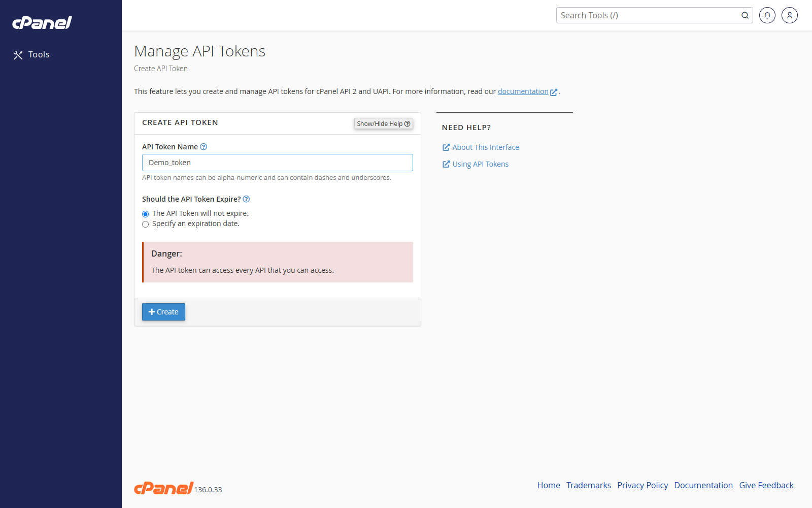Click the version number 136.0.33
Viewport: 812px width, 508px height.
(208, 490)
